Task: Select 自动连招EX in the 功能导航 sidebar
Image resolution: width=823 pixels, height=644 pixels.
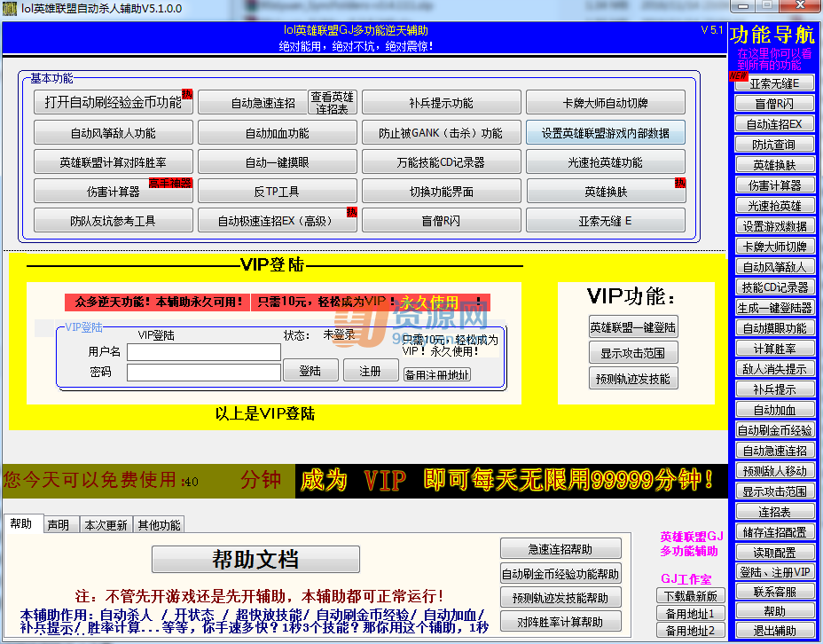Action: 775,124
